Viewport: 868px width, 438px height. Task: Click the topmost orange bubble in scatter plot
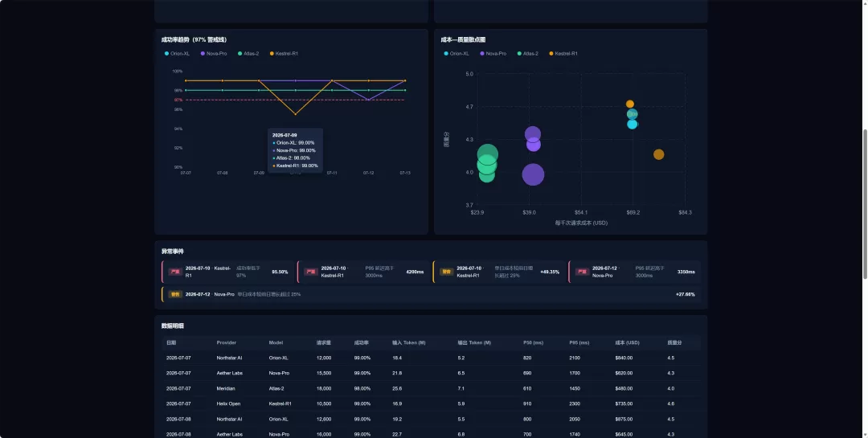tap(630, 104)
